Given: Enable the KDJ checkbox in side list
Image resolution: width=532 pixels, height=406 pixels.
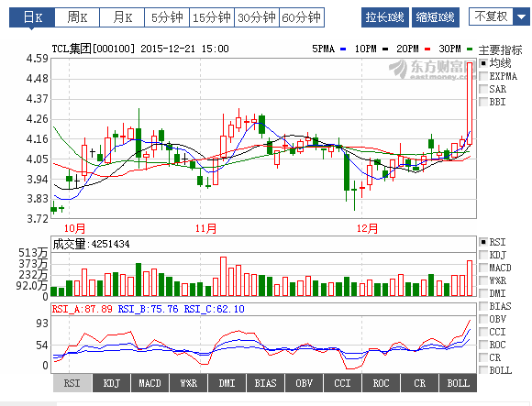Looking at the screenshot, I should coord(483,255).
